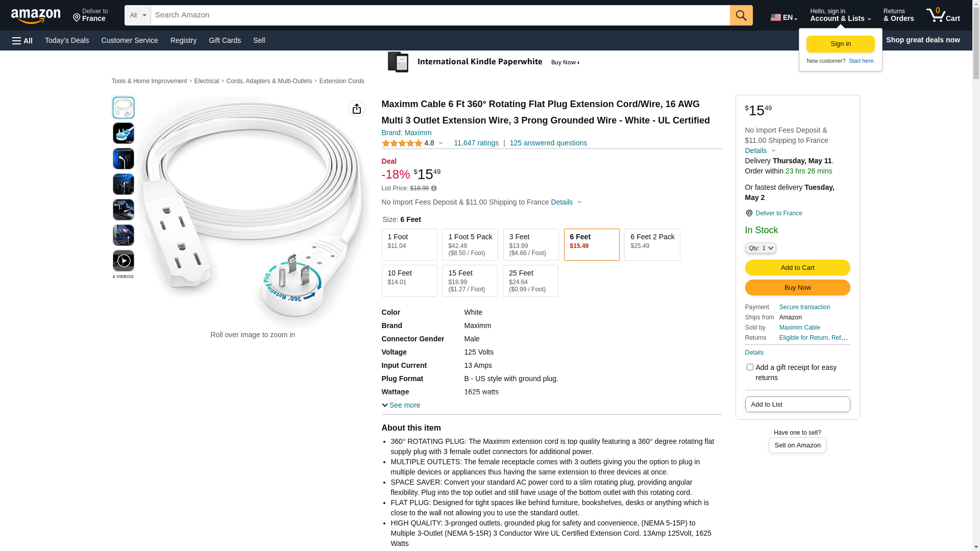Image resolution: width=980 pixels, height=551 pixels.
Task: Go to Customer Service menu item
Action: click(130, 40)
